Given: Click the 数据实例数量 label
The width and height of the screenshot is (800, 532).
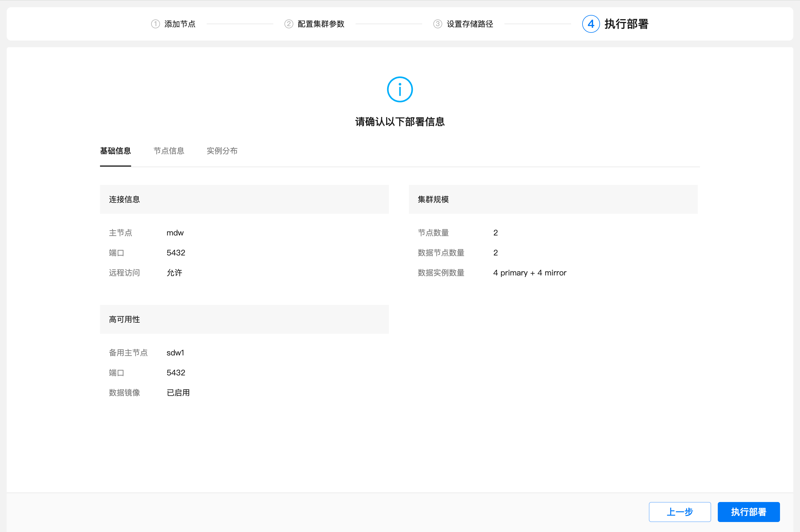Looking at the screenshot, I should pos(441,273).
